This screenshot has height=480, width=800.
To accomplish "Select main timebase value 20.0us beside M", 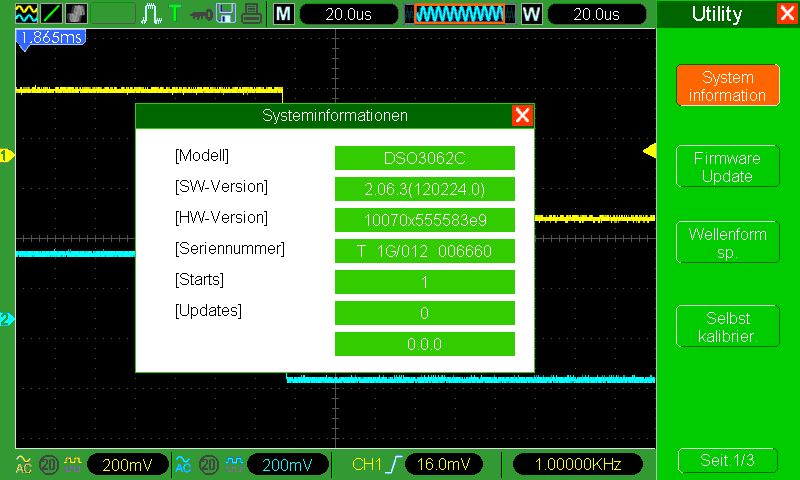I will (348, 14).
